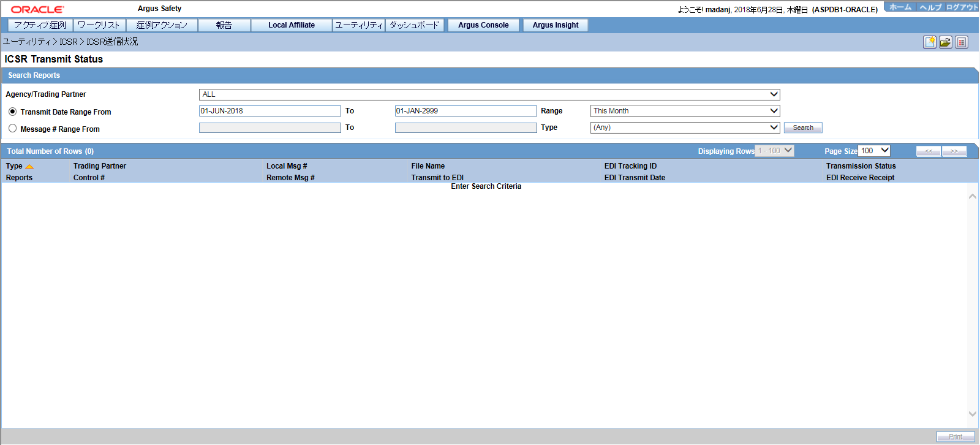Open the Argus Insight menu

tap(556, 25)
